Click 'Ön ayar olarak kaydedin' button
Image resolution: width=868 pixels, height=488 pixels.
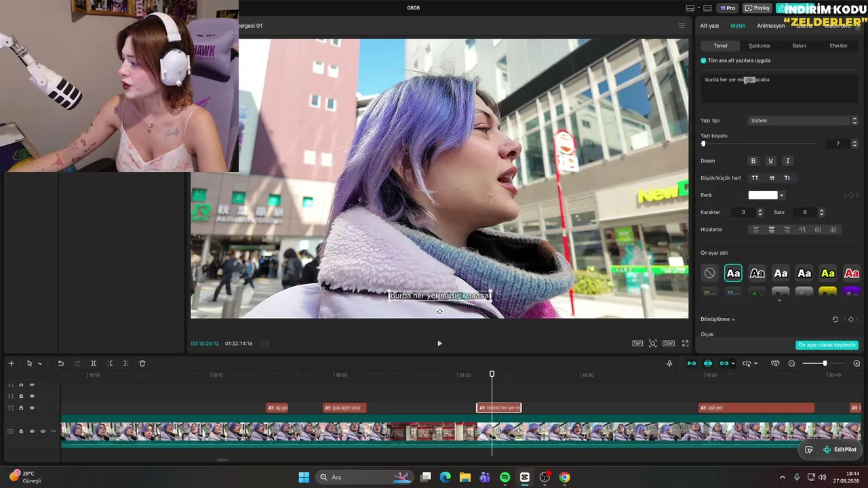point(827,345)
